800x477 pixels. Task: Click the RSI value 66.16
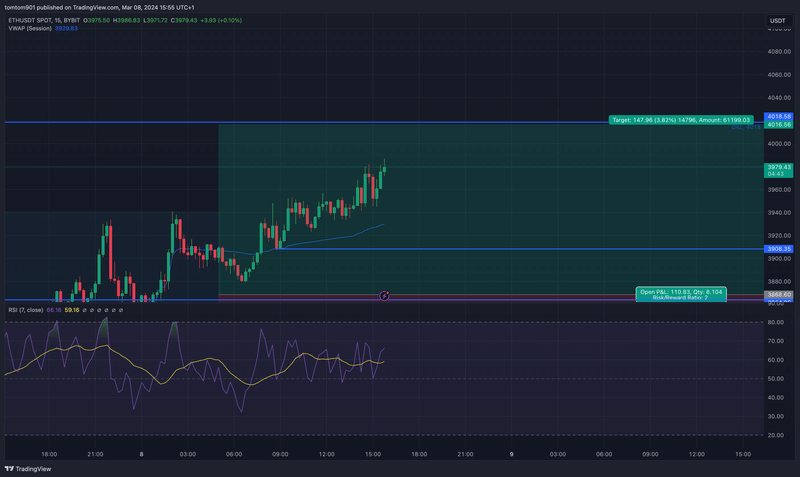coord(54,310)
